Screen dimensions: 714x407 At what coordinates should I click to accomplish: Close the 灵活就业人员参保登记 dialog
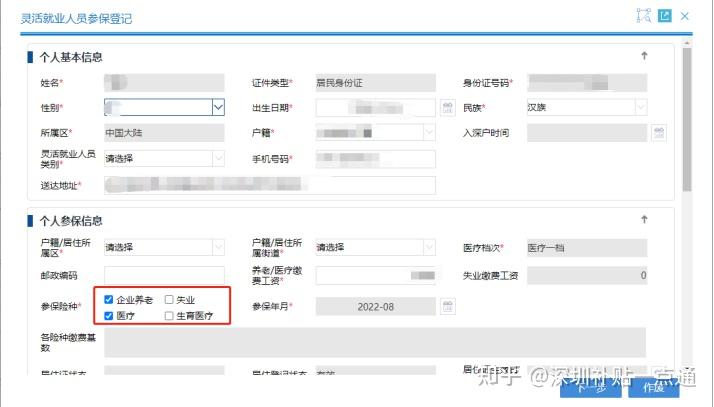[x=684, y=16]
